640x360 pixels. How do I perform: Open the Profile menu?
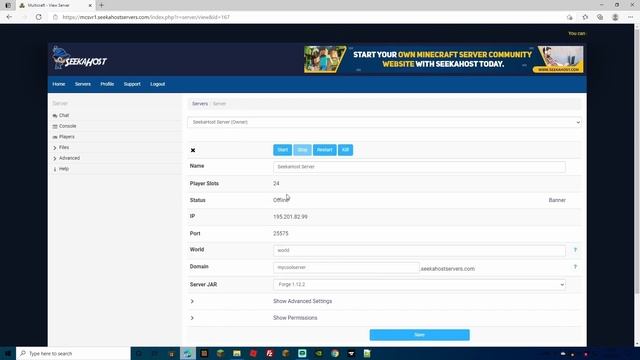pyautogui.click(x=107, y=84)
